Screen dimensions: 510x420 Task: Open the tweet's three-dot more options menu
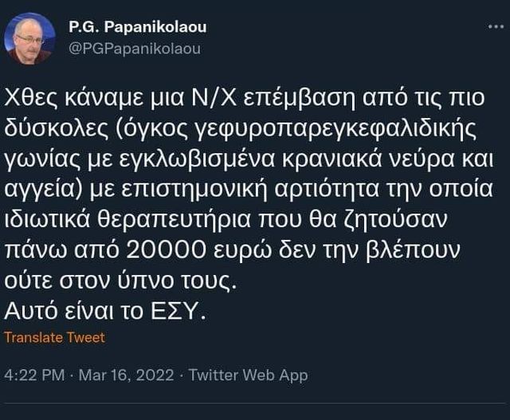point(496,27)
